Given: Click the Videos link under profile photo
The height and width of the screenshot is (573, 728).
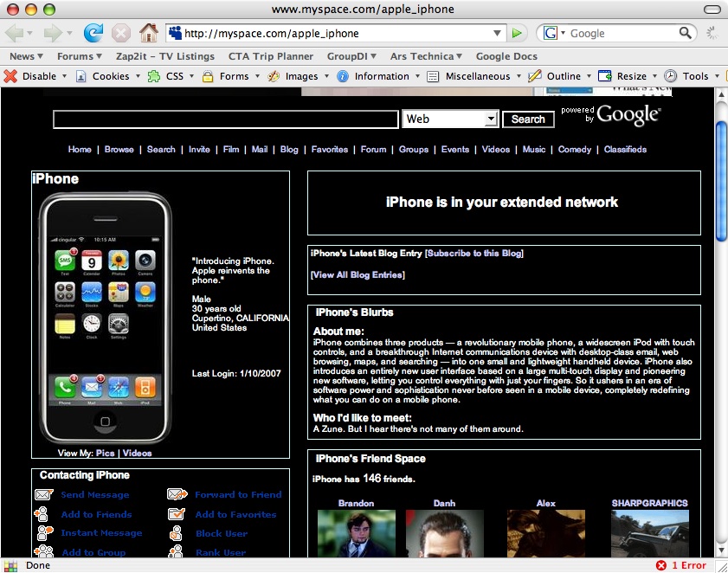Looking at the screenshot, I should pyautogui.click(x=137, y=454).
